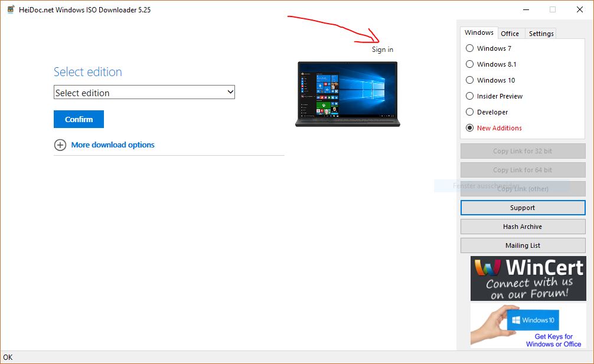
Task: Open the Hash Archive button
Action: 523,227
